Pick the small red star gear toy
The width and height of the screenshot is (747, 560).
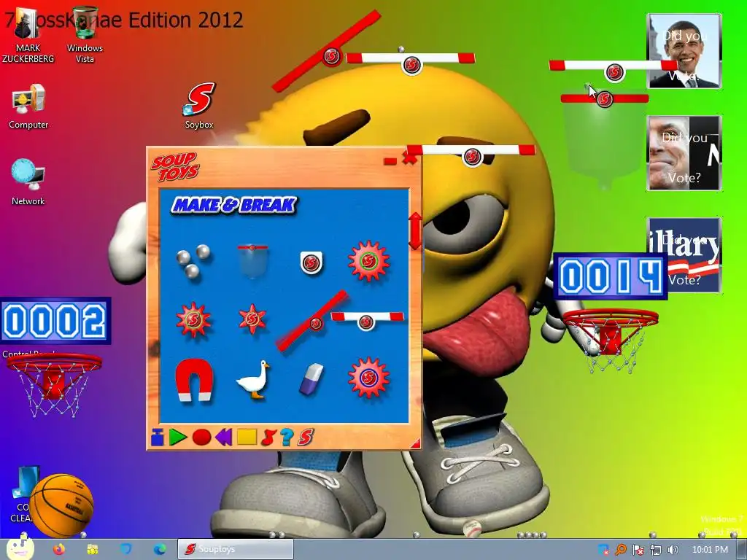click(x=252, y=319)
